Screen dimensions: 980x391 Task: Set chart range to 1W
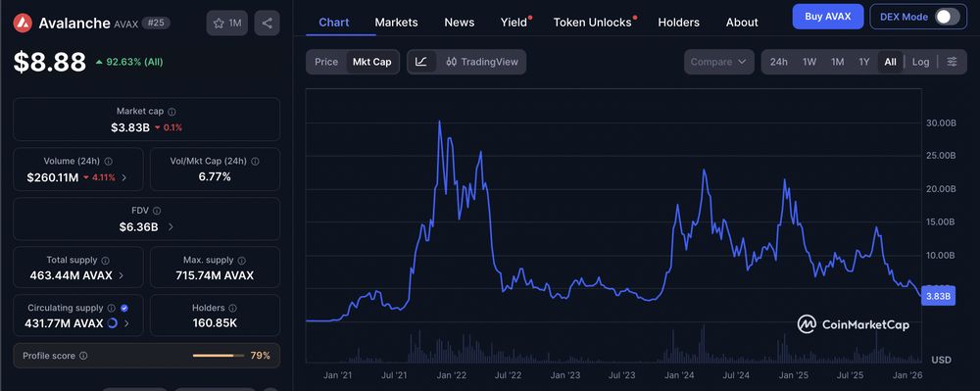point(809,62)
